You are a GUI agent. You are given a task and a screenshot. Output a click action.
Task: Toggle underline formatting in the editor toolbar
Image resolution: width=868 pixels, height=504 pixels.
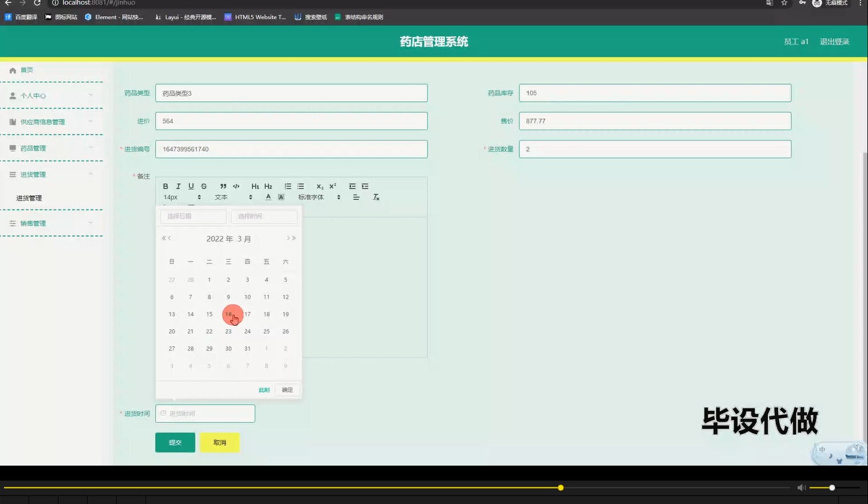pyautogui.click(x=191, y=186)
